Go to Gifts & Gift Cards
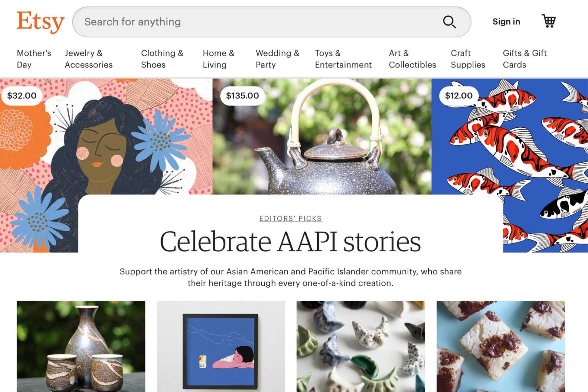The image size is (588, 392). (x=524, y=59)
